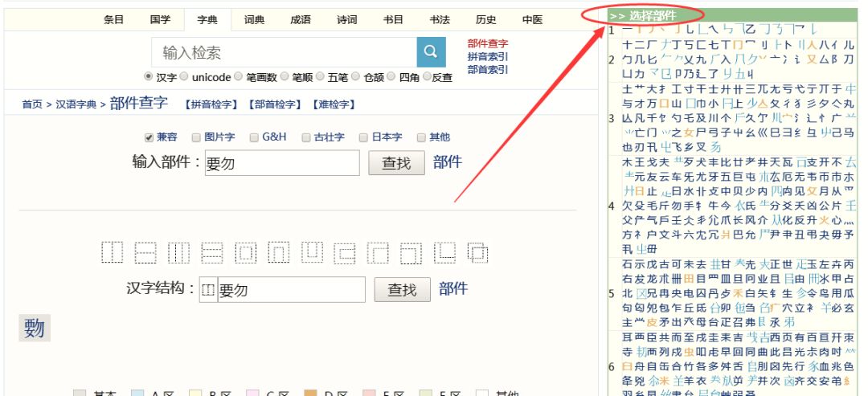Uncheck the 兼容 checkbox
The width and height of the screenshot is (868, 396).
148,137
